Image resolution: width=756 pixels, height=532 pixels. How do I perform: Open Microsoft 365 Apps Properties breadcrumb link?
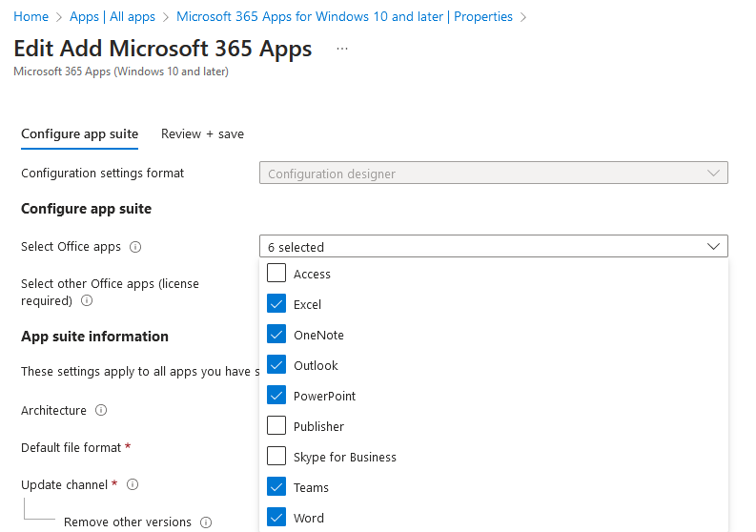point(344,16)
